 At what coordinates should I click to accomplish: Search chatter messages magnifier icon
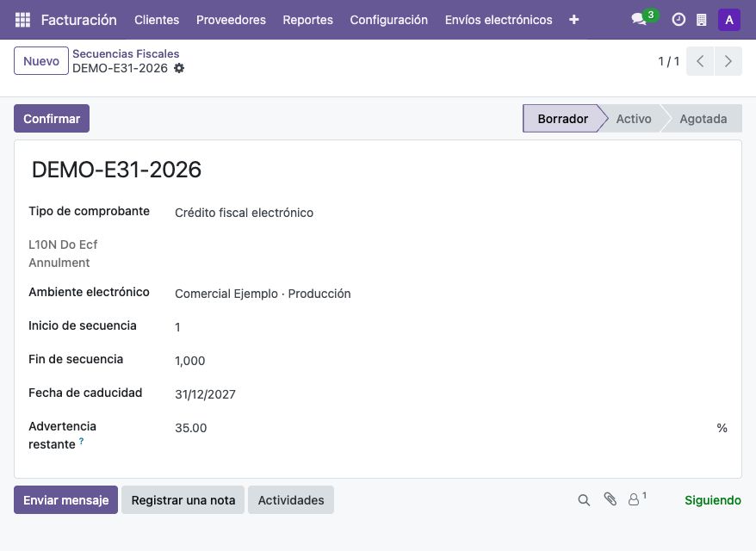coord(584,500)
